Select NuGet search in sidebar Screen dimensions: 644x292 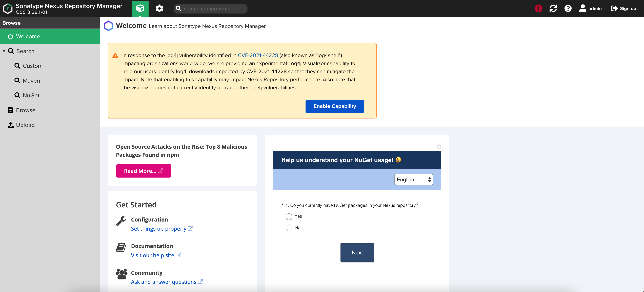(x=31, y=95)
